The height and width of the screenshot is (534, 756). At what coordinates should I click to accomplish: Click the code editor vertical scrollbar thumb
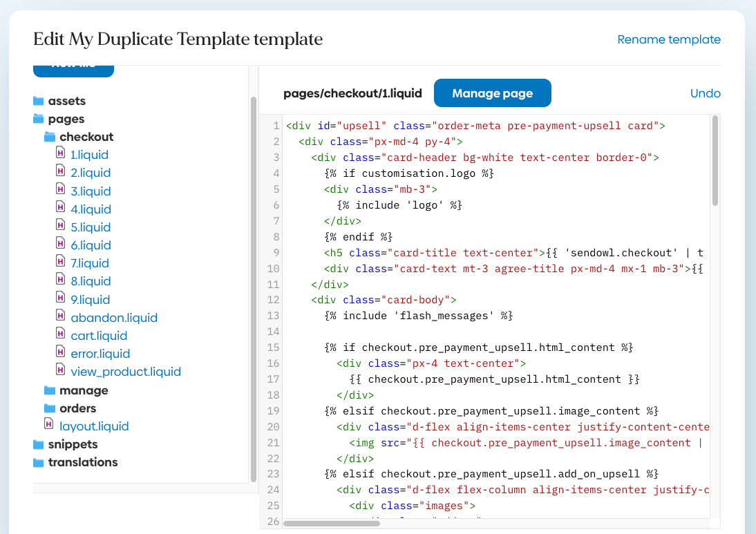715,161
